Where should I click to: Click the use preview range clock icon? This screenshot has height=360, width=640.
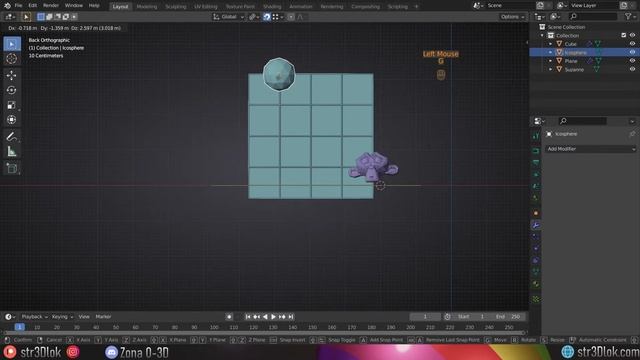(447, 317)
